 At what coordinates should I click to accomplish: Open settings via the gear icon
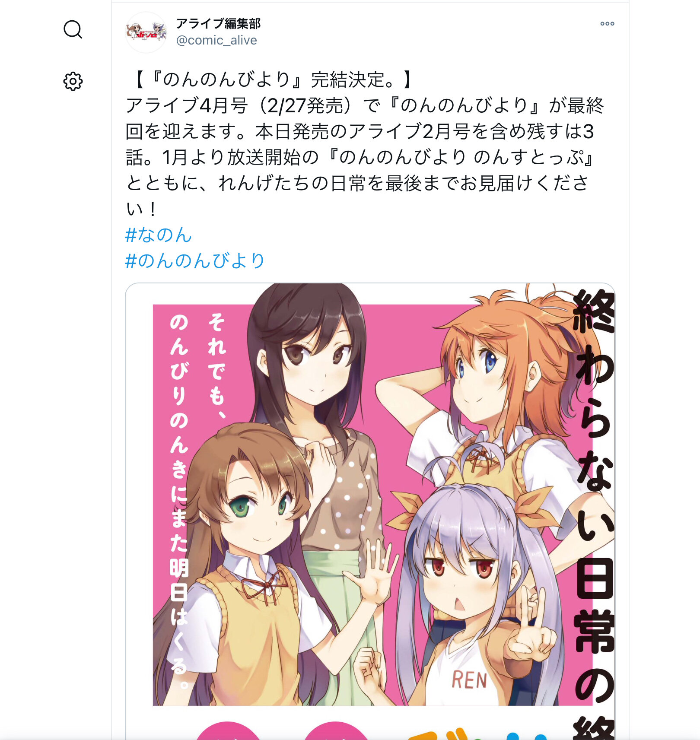(73, 81)
